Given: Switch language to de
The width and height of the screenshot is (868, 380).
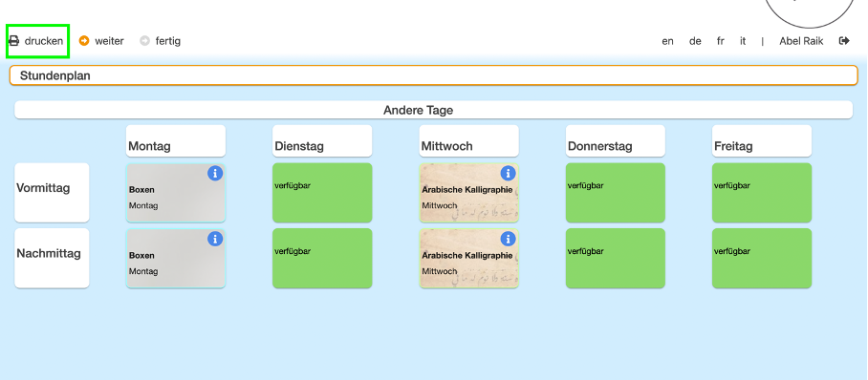Looking at the screenshot, I should [x=695, y=41].
